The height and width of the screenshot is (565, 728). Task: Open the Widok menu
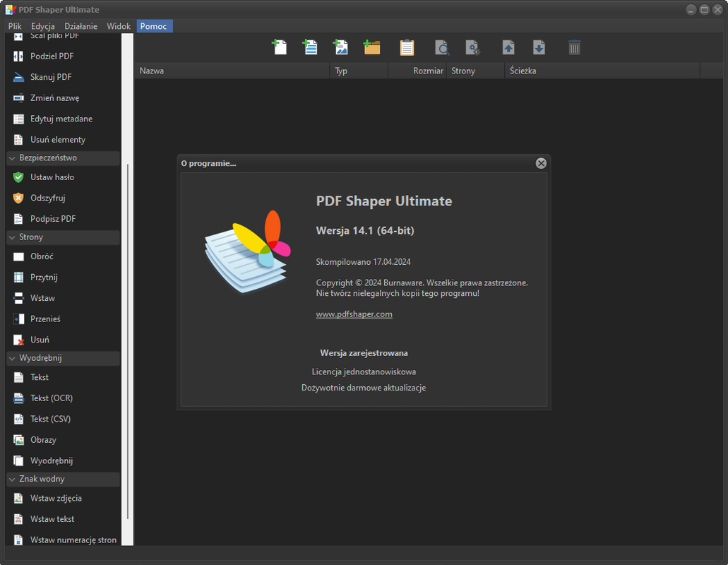[x=119, y=26]
